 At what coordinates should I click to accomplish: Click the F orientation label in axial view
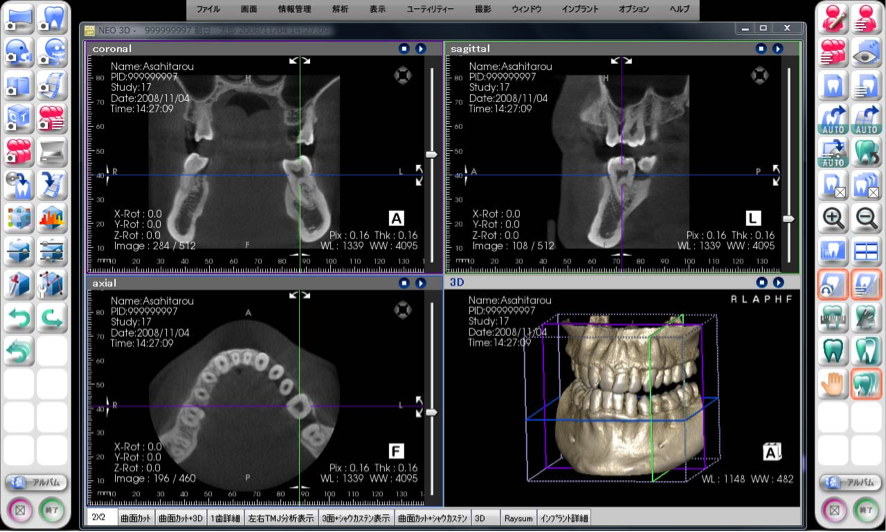[396, 451]
